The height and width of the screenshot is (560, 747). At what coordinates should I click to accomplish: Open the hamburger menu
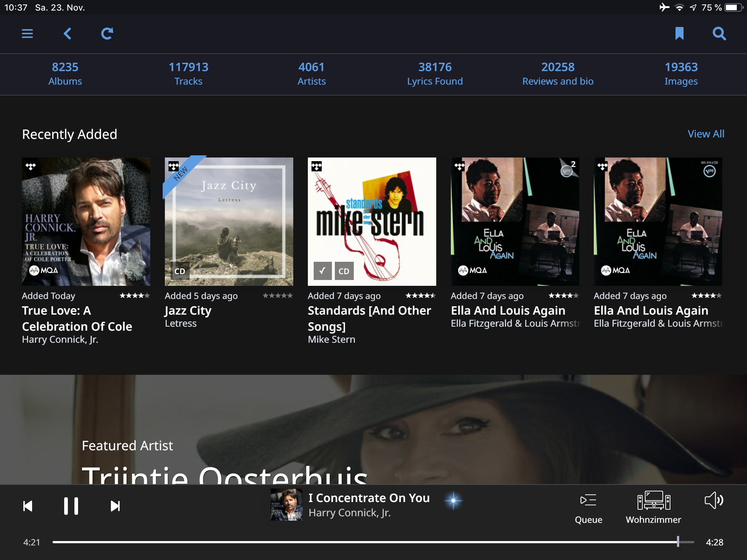click(x=27, y=34)
